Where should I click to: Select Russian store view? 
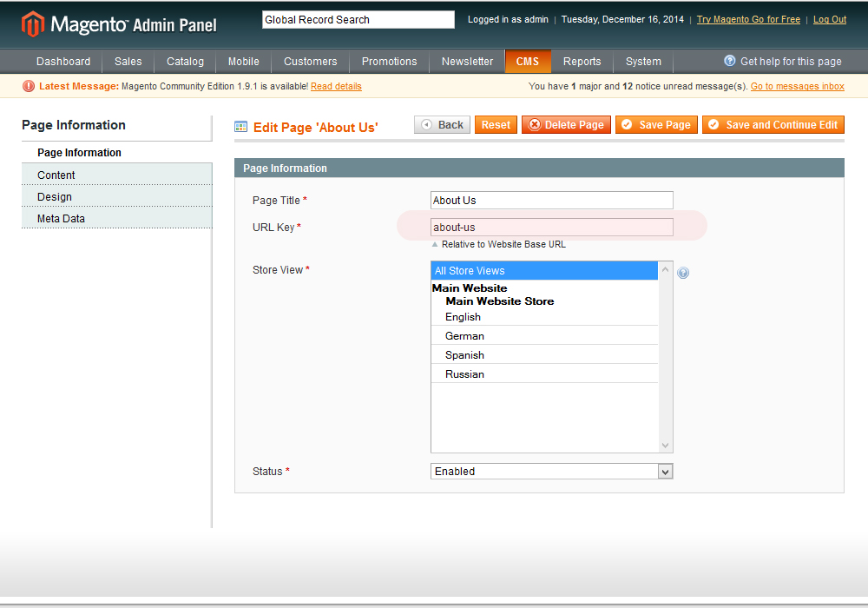coord(544,374)
